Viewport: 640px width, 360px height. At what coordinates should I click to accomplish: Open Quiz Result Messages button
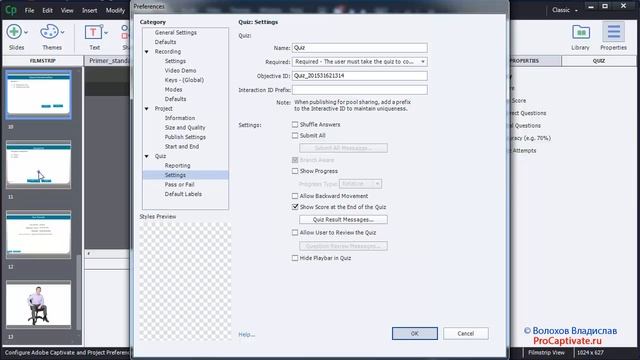pyautogui.click(x=343, y=220)
